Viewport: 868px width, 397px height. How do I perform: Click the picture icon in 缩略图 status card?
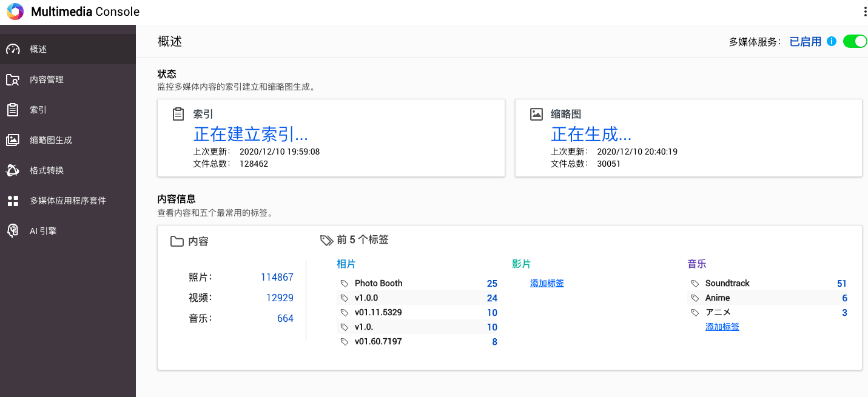(536, 114)
